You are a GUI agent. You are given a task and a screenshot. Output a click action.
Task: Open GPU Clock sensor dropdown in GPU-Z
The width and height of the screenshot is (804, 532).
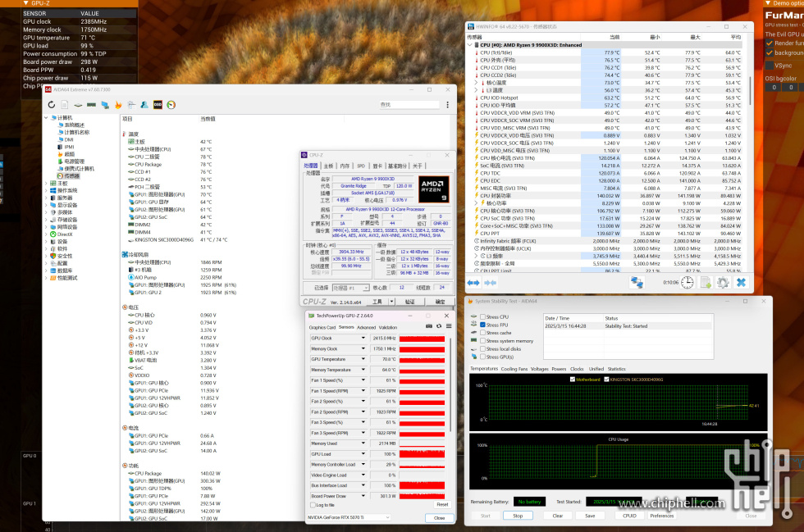tap(363, 339)
